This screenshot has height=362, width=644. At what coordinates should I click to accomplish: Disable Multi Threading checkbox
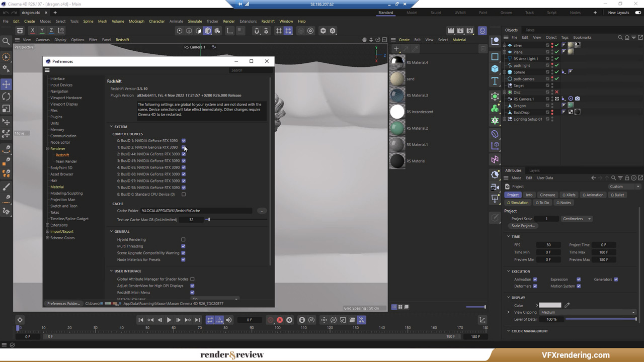point(183,246)
